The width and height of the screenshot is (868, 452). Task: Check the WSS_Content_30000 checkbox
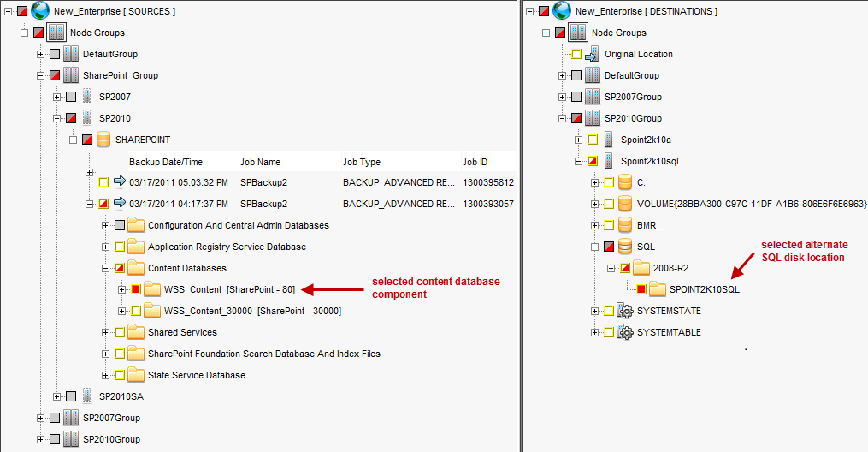coord(136,311)
